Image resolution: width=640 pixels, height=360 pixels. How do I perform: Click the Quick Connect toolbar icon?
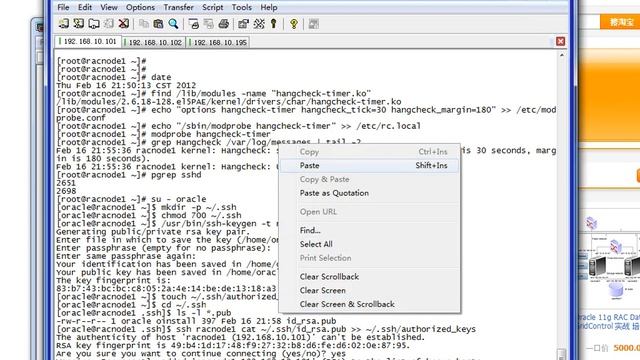point(78,24)
